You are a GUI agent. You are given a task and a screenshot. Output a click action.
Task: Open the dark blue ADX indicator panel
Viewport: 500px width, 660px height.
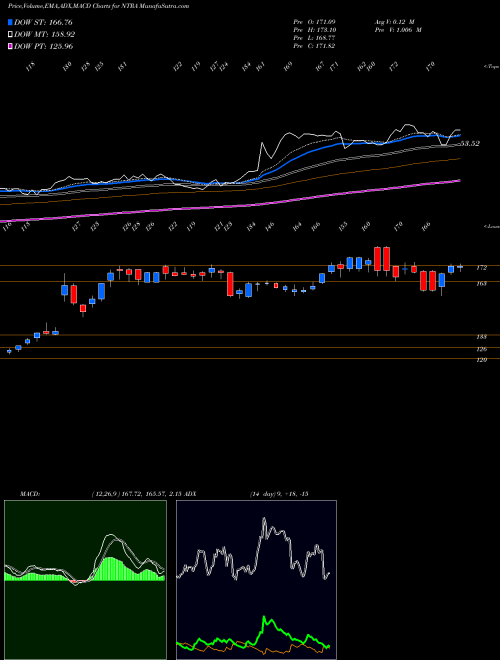pyautogui.click(x=256, y=580)
